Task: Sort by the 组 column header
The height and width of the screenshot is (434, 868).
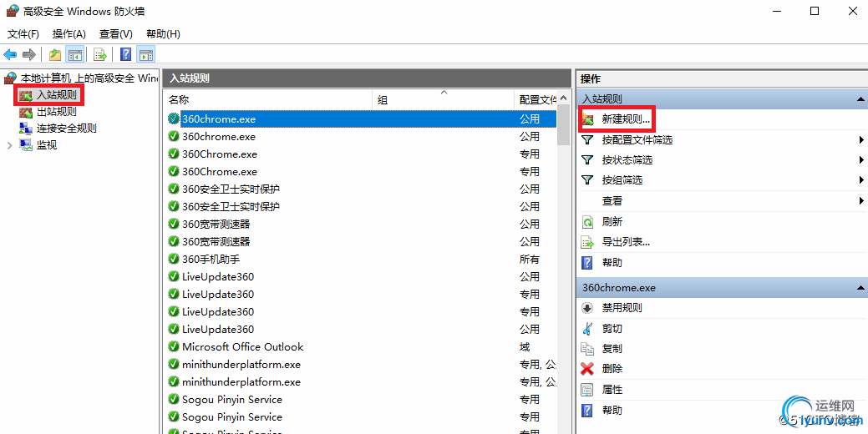Action: click(x=444, y=99)
